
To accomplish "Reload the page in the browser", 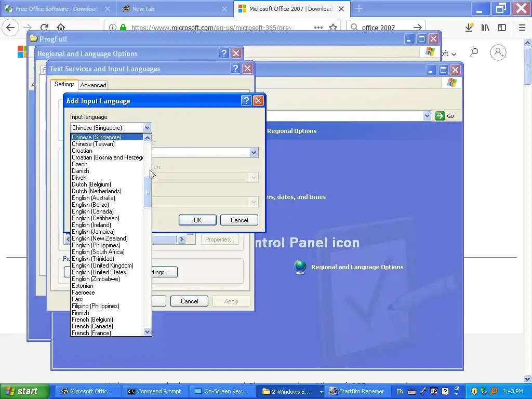I will [44, 27].
